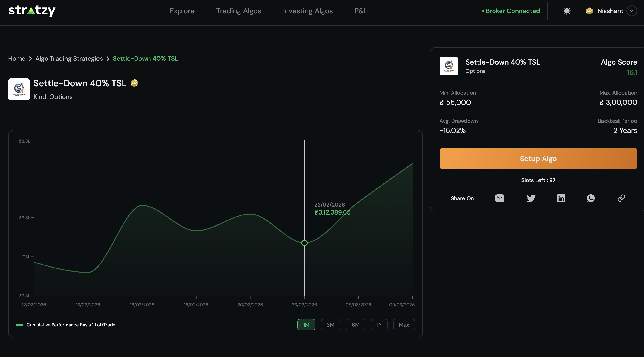Click the Nisshant profile avatar icon
Screen dimensions: 644x357
[589, 11]
